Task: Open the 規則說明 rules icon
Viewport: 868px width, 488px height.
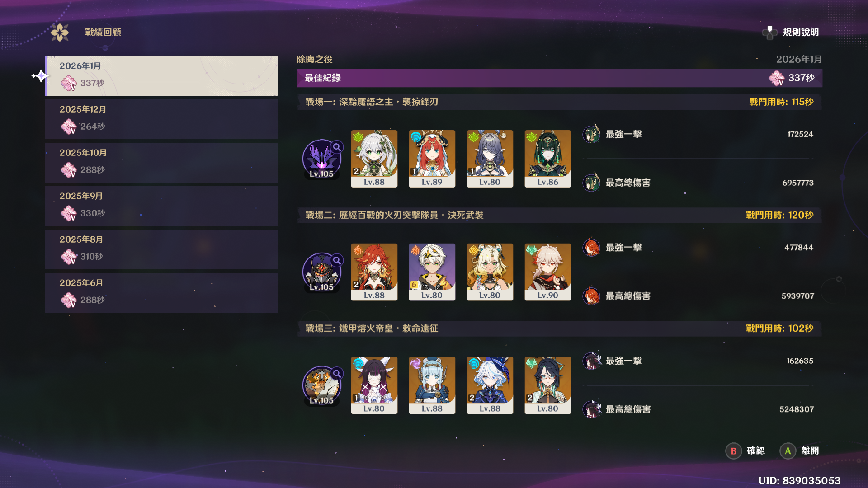Action: (769, 33)
